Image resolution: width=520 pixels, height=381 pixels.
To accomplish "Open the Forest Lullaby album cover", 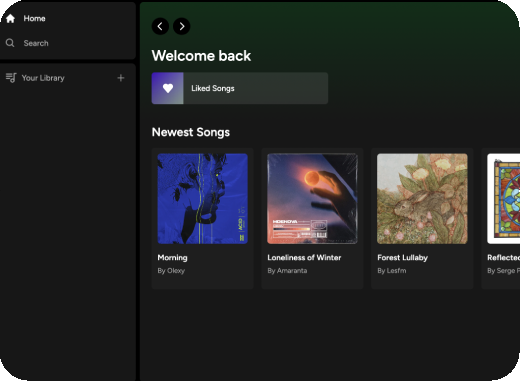I will (x=422, y=199).
